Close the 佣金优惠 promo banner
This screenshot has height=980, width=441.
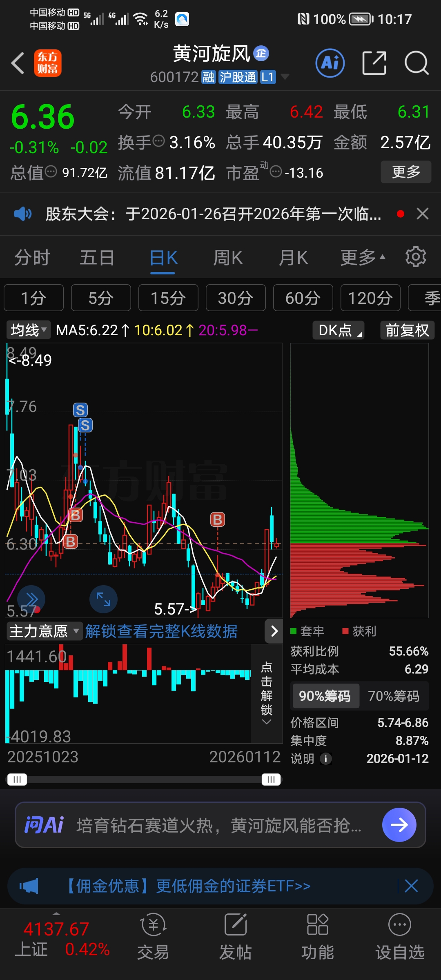click(411, 886)
